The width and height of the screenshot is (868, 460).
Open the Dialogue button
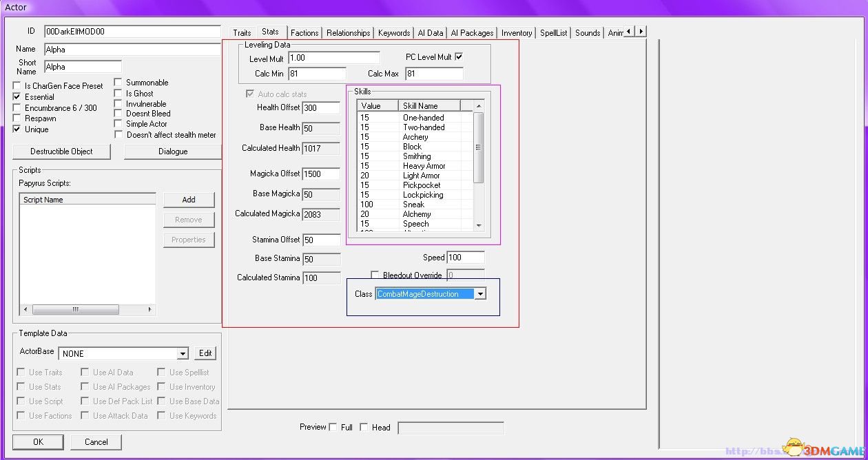pos(173,151)
